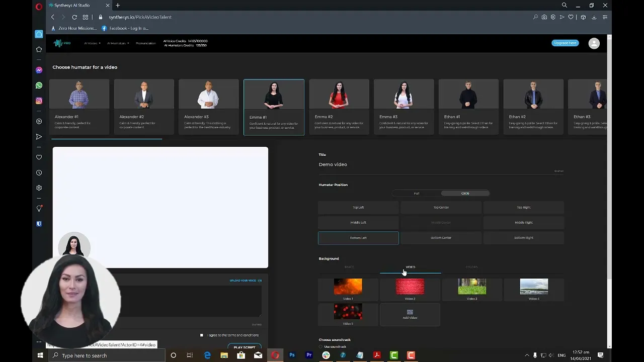Click the search tabs magnifier icon
The image size is (644, 362).
(565, 5)
